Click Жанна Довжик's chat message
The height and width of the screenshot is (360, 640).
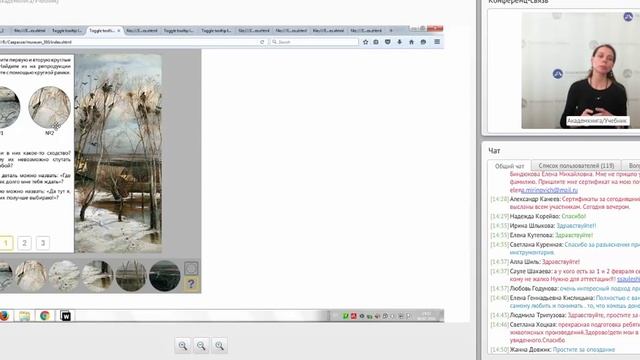pyautogui.click(x=553, y=350)
